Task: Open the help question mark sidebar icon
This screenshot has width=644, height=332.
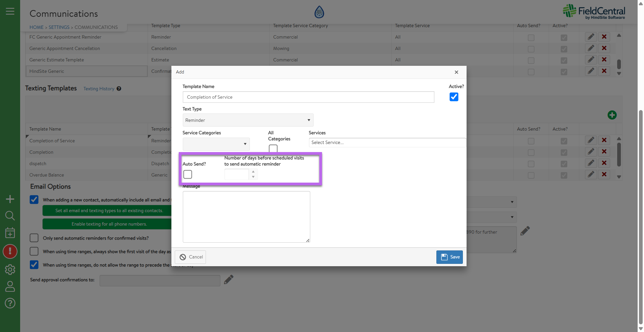Action: [10, 303]
